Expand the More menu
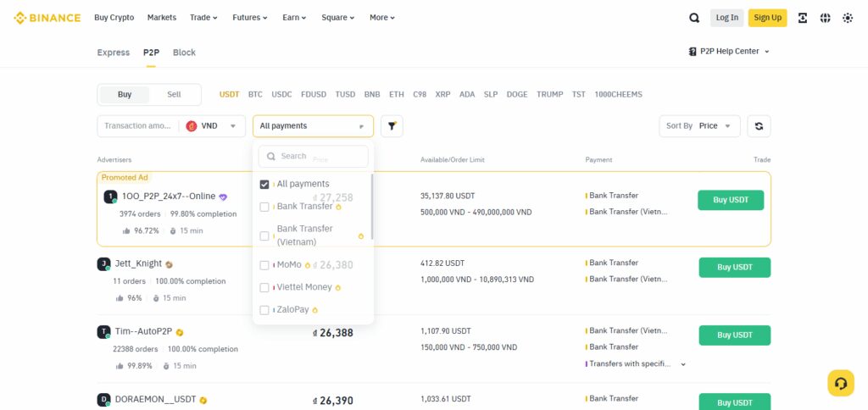The width and height of the screenshot is (868, 410). click(382, 18)
